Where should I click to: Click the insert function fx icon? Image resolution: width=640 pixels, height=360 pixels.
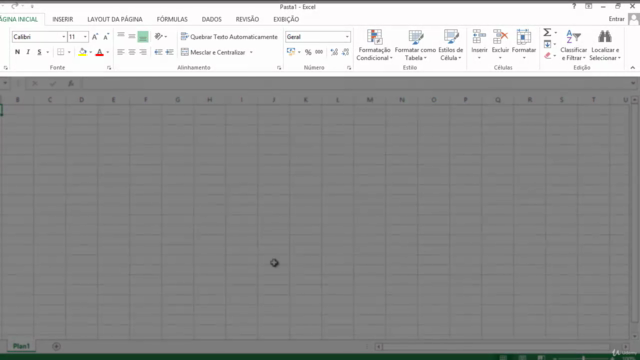71,83
